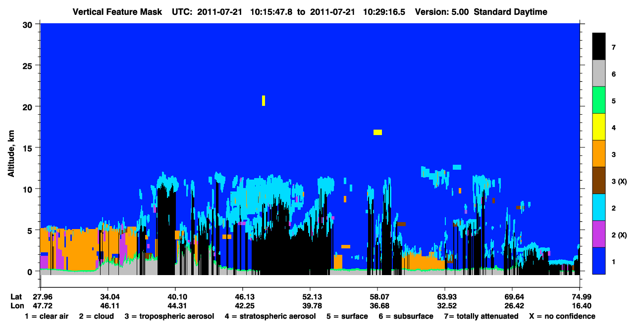Click the longitude value '32.52'

pos(446,305)
